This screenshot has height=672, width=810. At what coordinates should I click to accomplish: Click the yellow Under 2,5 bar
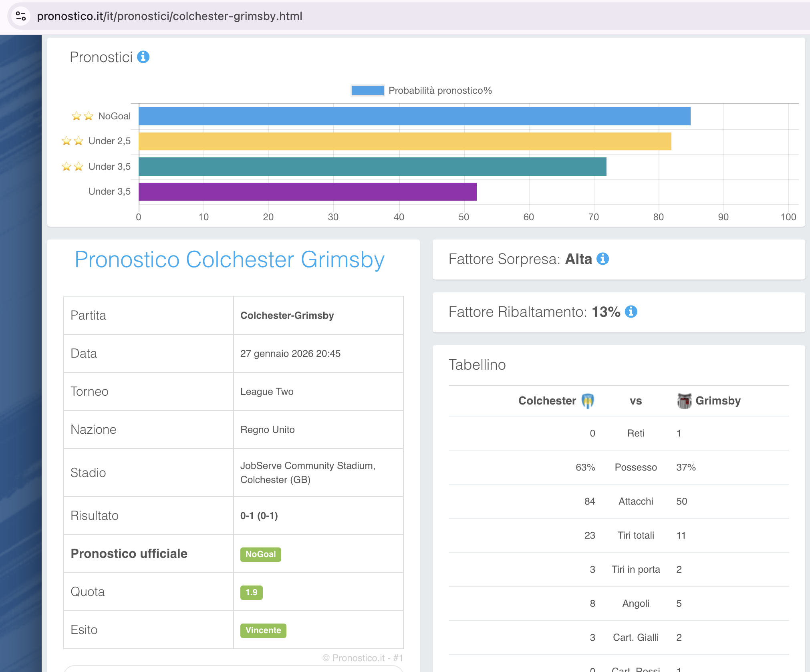pos(405,141)
